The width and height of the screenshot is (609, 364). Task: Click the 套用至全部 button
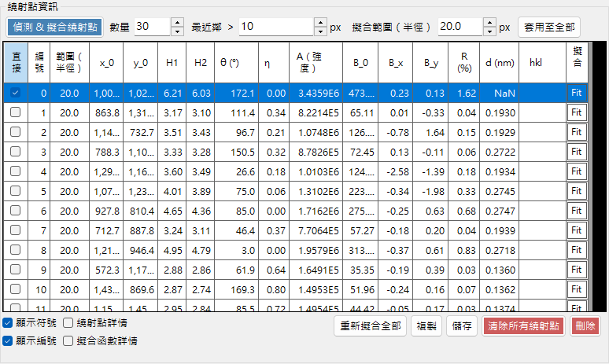[x=548, y=28]
